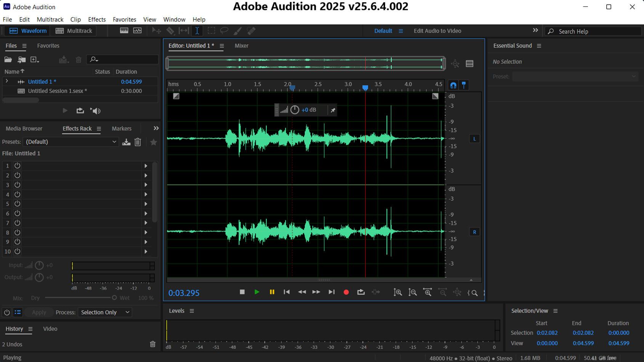Switch to Multitrack view
Image resolution: width=644 pixels, height=362 pixels.
click(x=74, y=31)
